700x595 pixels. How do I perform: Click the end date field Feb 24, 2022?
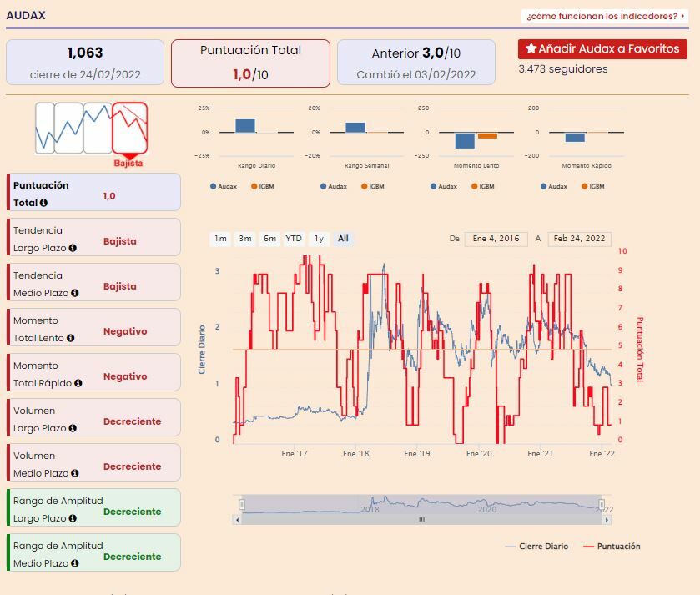click(579, 239)
